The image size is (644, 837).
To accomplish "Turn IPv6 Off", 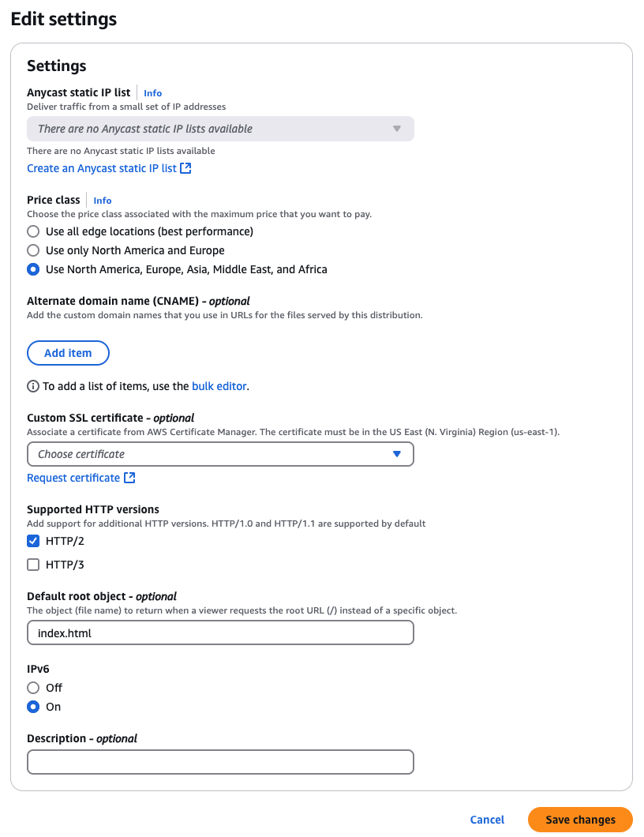I will 33,688.
